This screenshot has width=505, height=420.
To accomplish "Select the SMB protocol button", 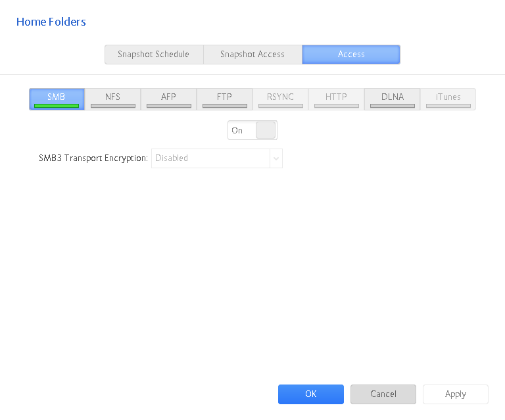I will click(57, 99).
